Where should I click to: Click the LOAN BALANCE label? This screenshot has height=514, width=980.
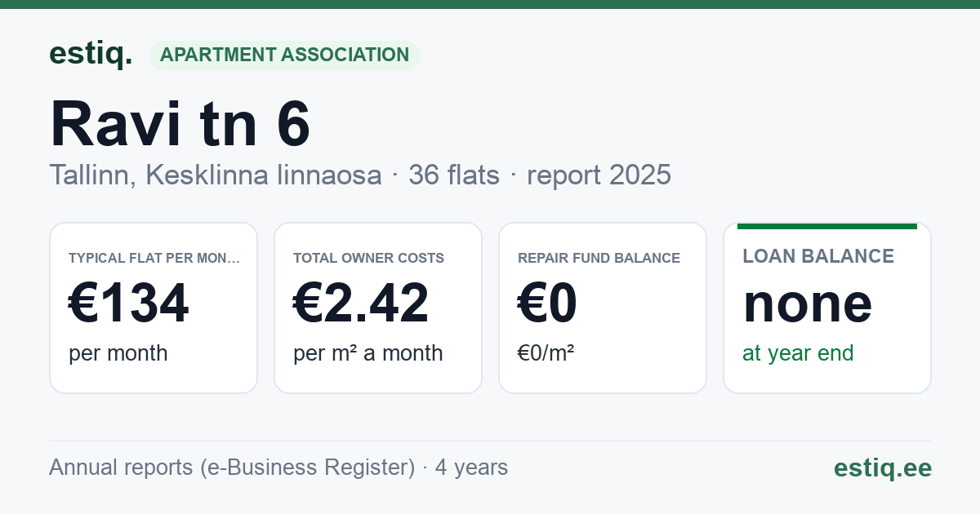click(x=818, y=256)
